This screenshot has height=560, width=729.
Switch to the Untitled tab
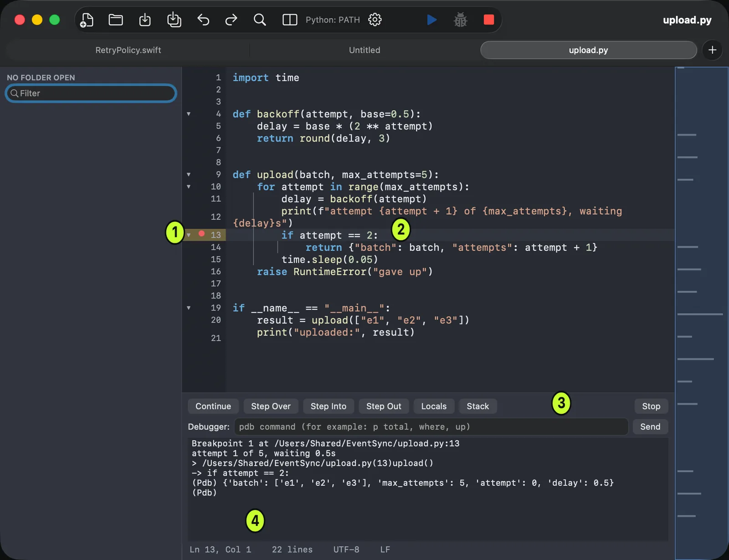coord(364,50)
